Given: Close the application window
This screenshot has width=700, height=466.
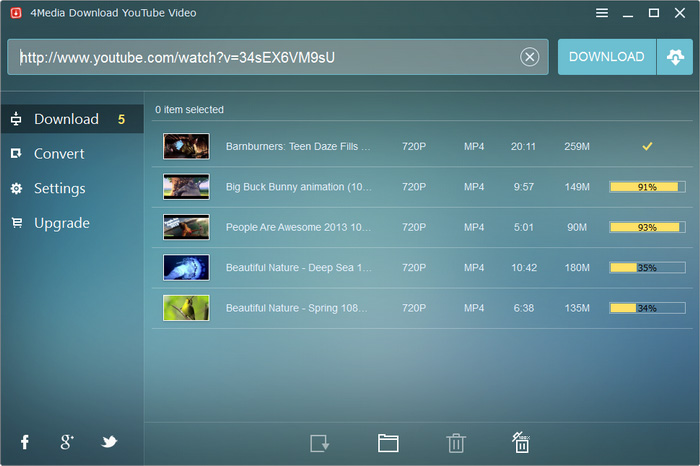Looking at the screenshot, I should pos(679,13).
